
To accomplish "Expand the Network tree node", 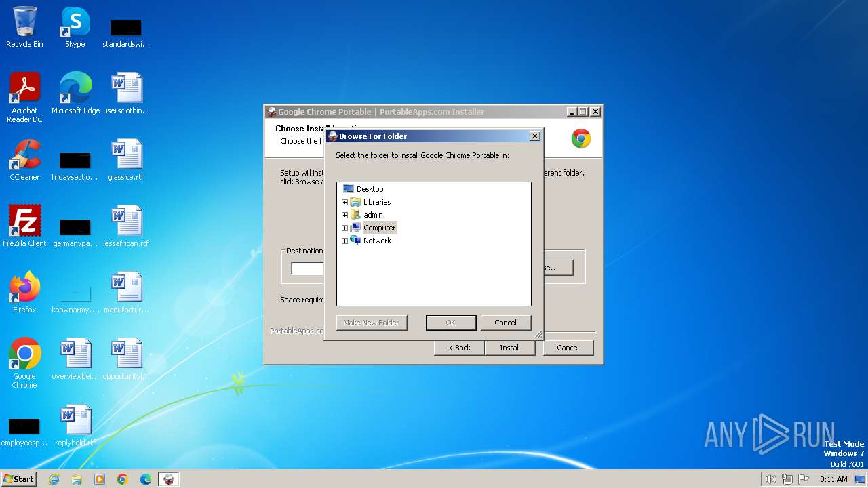I will coord(344,241).
